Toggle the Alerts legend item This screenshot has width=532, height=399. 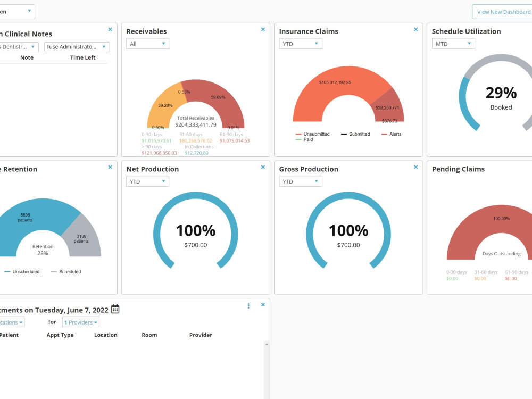point(391,134)
